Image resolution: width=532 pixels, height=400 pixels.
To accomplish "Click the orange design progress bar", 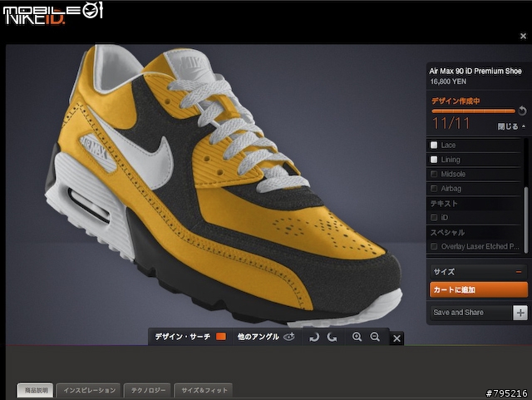I will click(x=473, y=111).
